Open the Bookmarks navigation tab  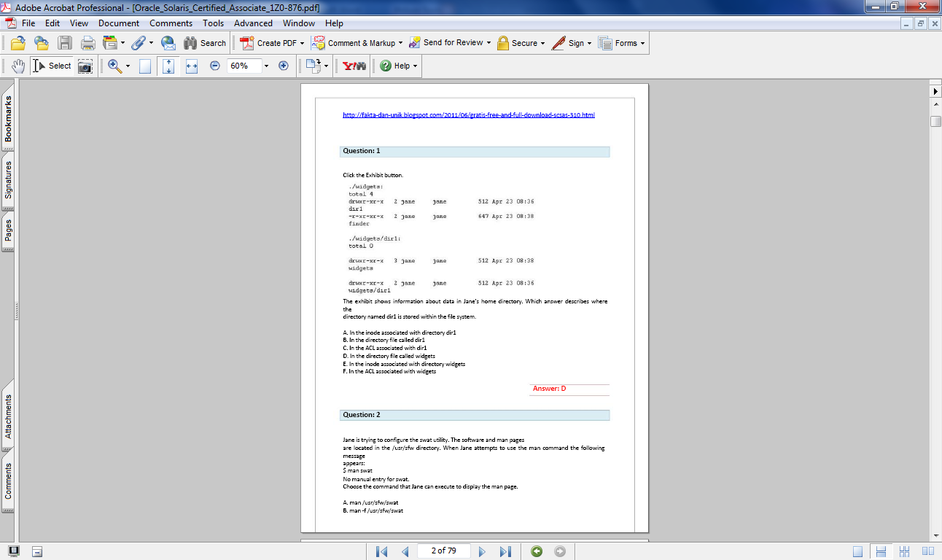click(9, 120)
